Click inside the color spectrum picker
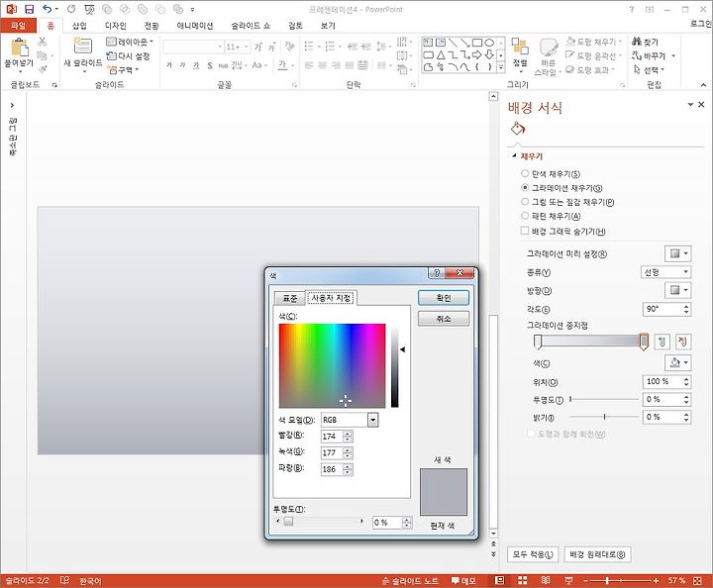Image resolution: width=713 pixels, height=588 pixels. (332, 365)
